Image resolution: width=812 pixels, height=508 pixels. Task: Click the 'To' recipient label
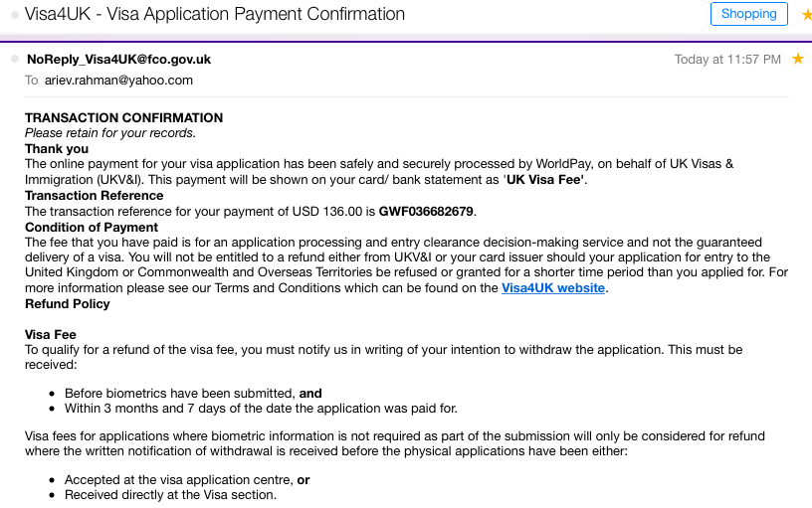click(31, 81)
